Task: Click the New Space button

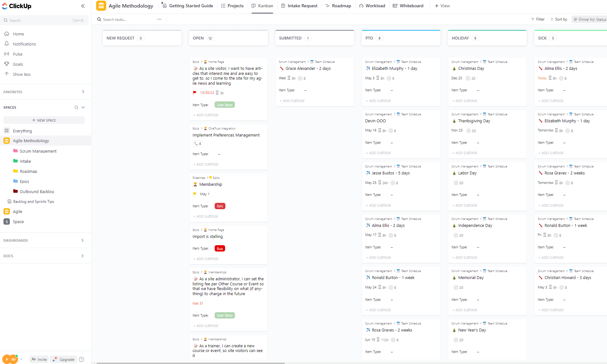Action: [x=44, y=120]
